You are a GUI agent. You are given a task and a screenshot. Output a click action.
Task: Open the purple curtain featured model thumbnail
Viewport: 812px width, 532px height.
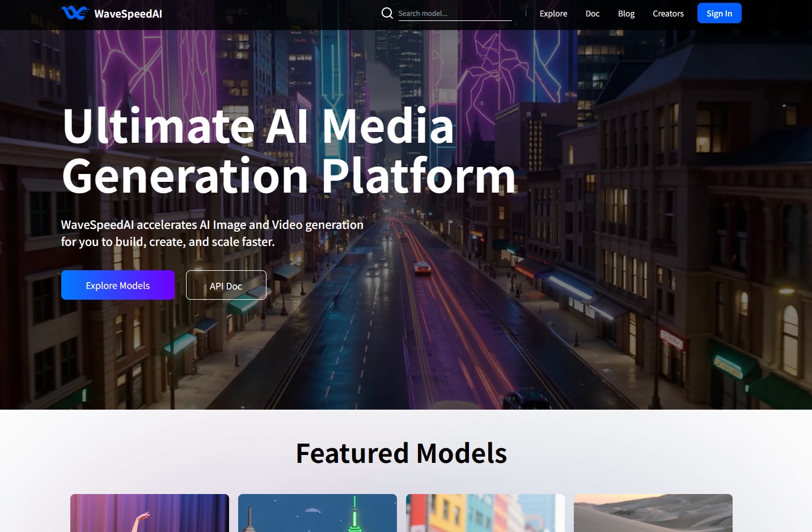tap(150, 513)
